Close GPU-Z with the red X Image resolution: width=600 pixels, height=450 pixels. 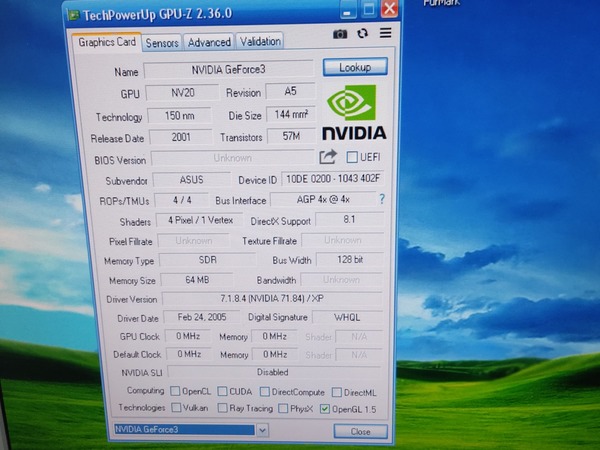point(390,8)
